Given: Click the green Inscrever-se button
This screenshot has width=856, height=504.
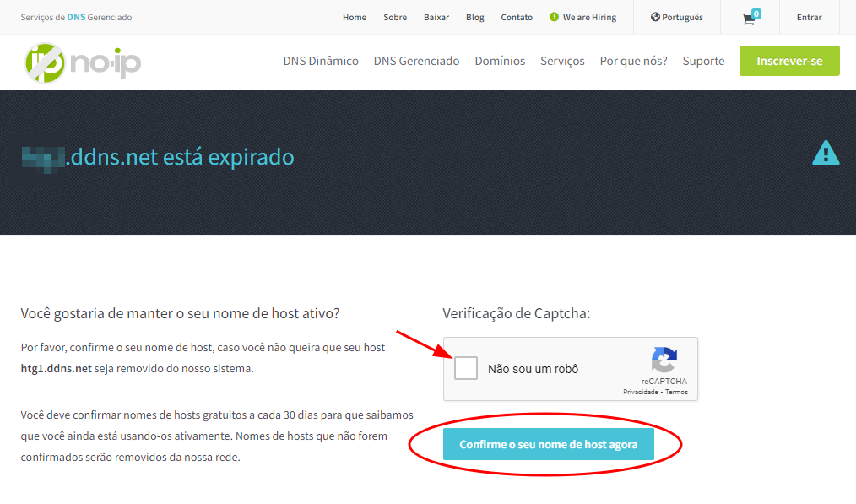Looking at the screenshot, I should [789, 61].
